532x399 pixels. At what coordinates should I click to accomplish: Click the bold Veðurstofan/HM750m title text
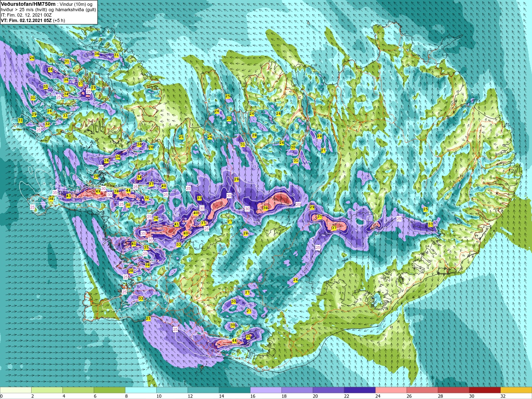[x=28, y=4]
